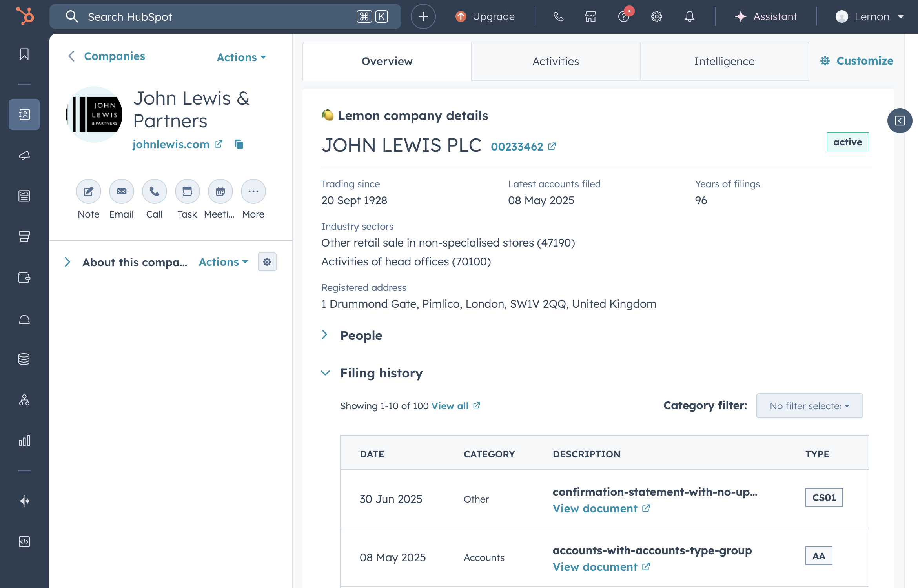This screenshot has width=918, height=588.
Task: Open the Reporting bar-chart icon in sidebar
Action: pyautogui.click(x=24, y=441)
